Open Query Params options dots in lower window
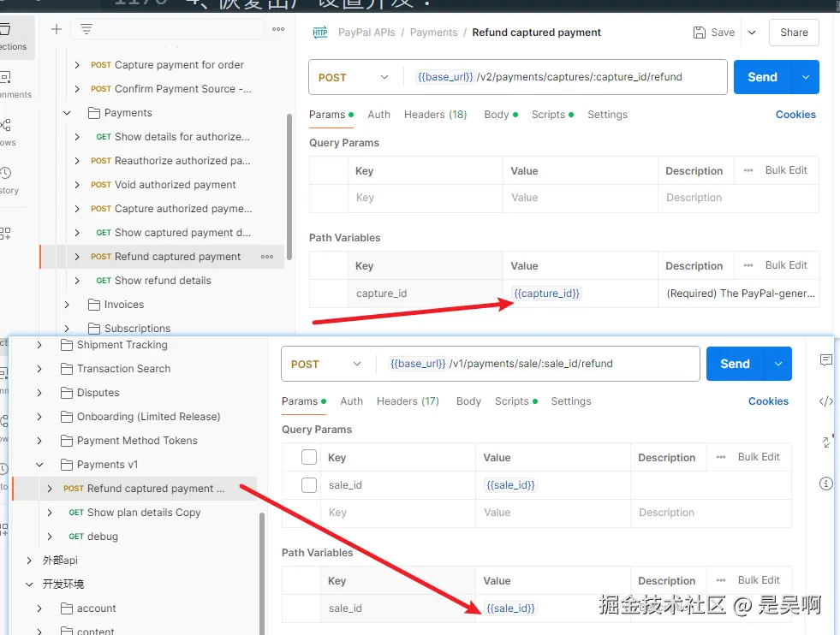 click(x=720, y=457)
